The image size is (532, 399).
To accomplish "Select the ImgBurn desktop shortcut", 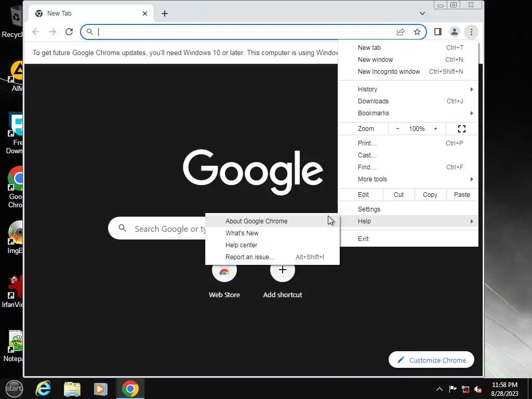I will click(x=15, y=237).
